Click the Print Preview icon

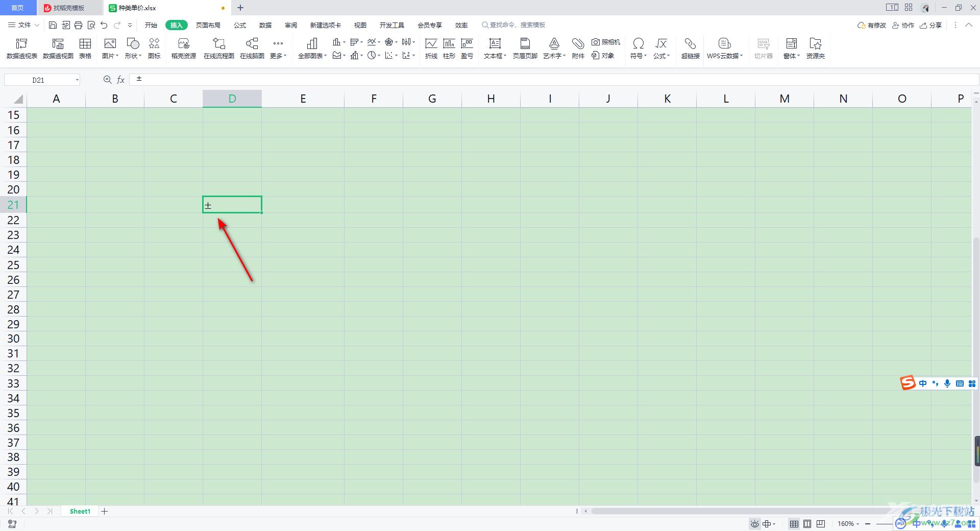[91, 25]
